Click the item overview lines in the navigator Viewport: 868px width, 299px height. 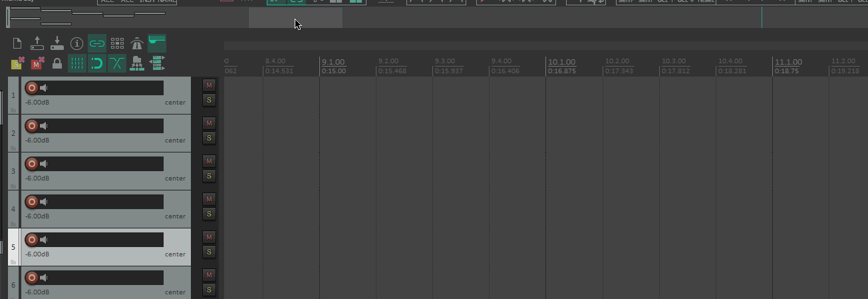click(86, 15)
